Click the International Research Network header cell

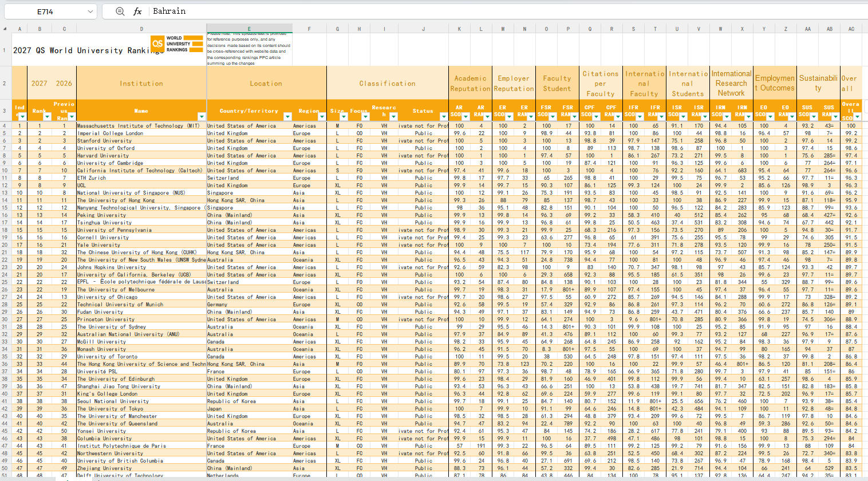tap(731, 83)
